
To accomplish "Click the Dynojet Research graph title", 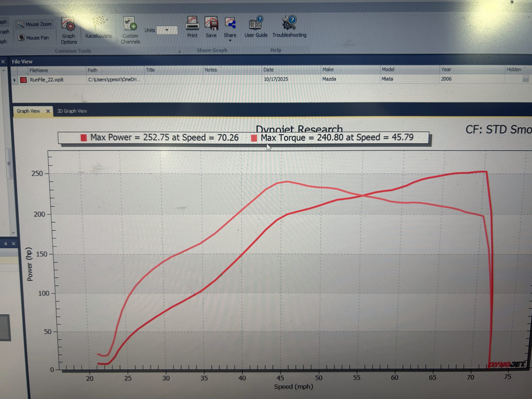I will (x=299, y=129).
